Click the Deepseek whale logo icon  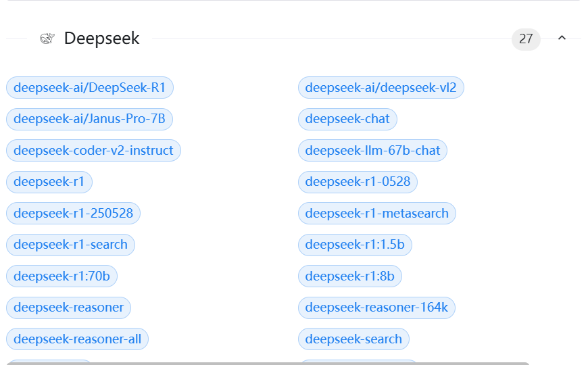(47, 39)
